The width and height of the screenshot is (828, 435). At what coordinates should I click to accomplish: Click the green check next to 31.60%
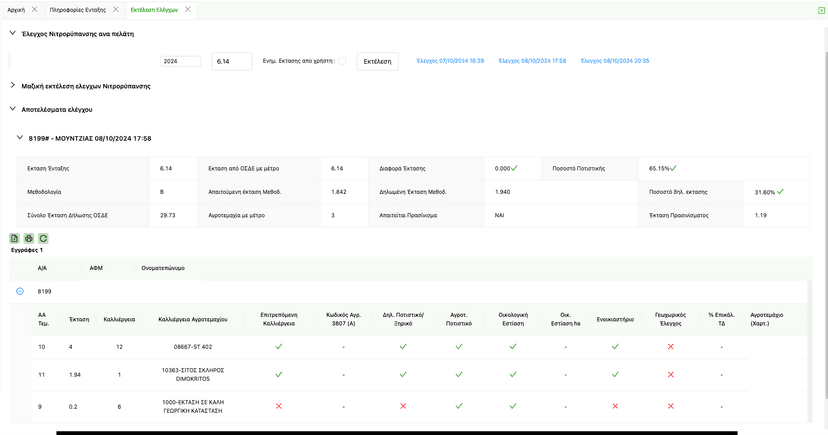click(780, 192)
